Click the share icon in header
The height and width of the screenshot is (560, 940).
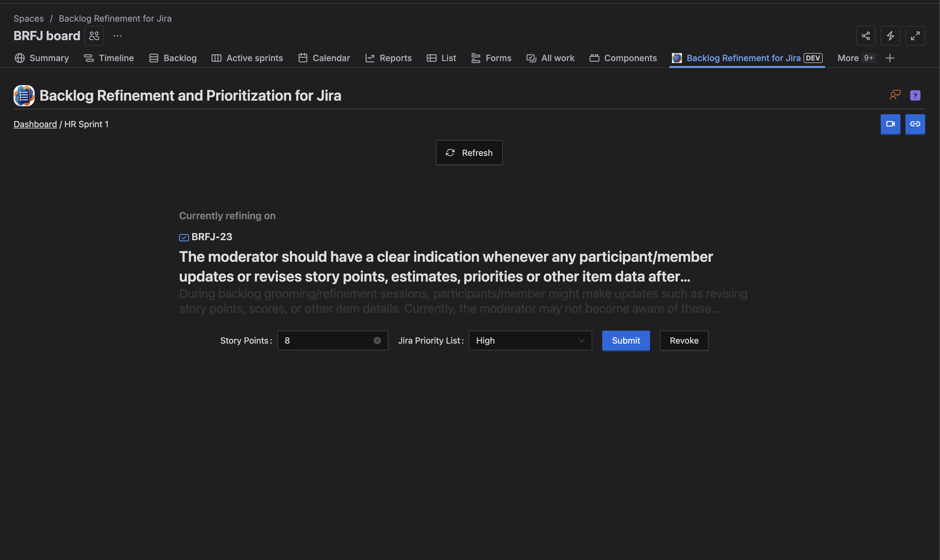point(865,36)
